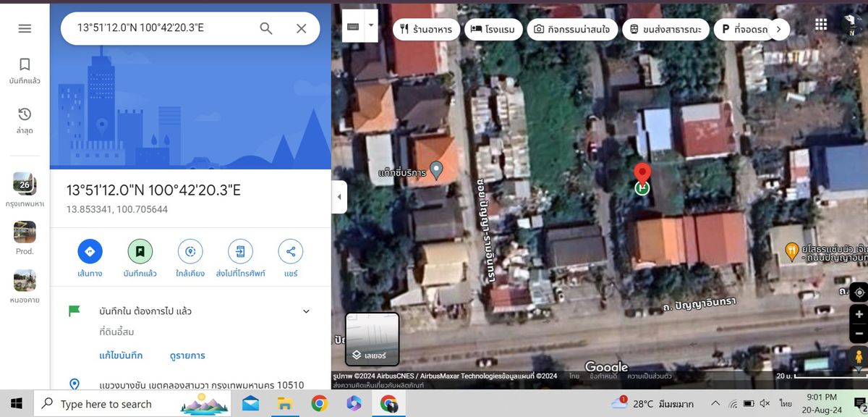The image size is (868, 417).
Task: Click the Share (แชร์) button
Action: [x=291, y=258]
